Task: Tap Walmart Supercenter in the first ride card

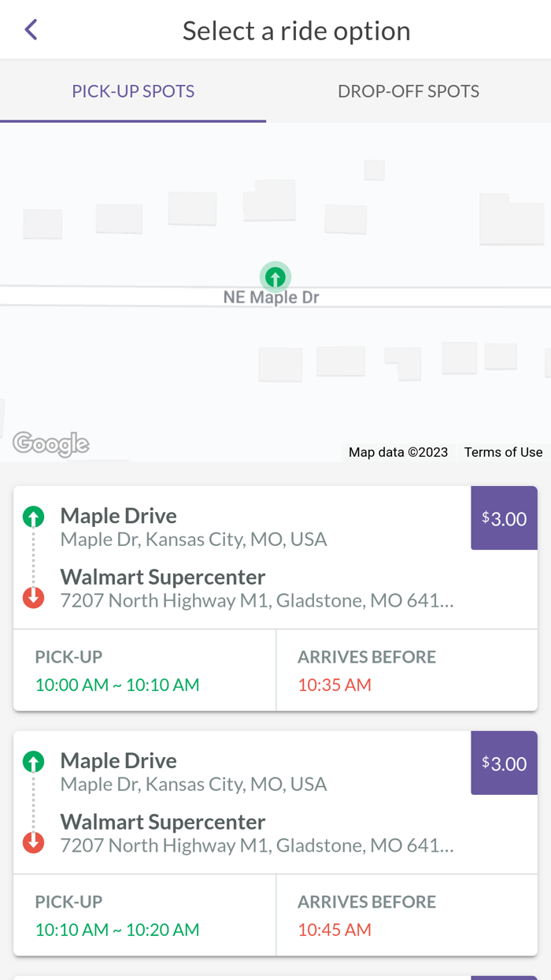Action: pos(163,577)
